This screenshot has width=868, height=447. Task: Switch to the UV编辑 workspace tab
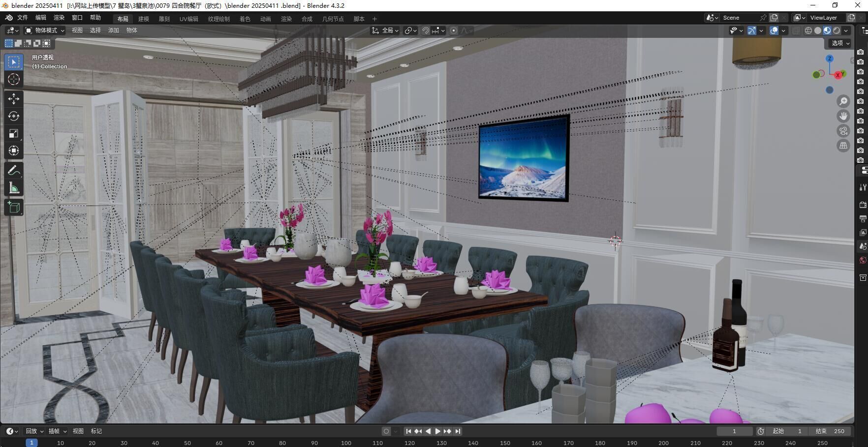click(x=189, y=19)
